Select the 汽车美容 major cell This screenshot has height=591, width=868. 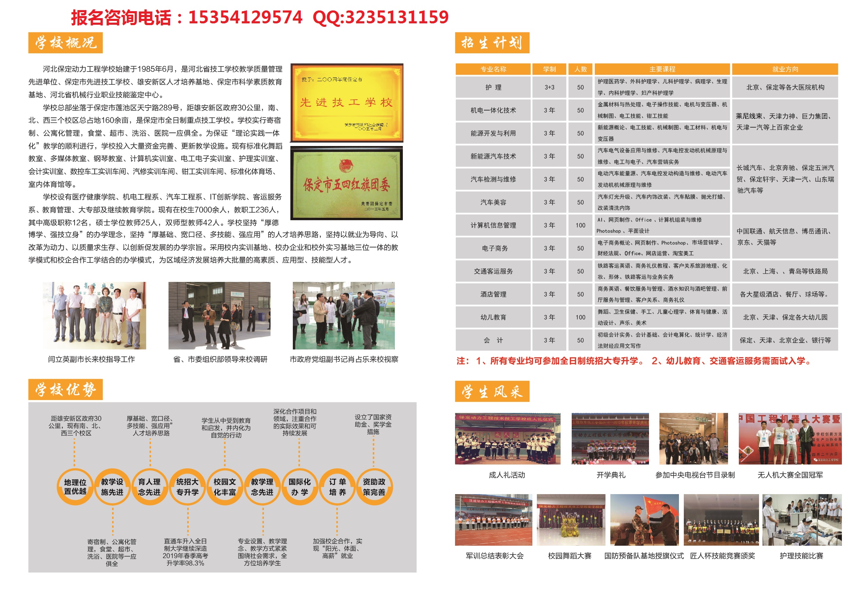pos(493,202)
